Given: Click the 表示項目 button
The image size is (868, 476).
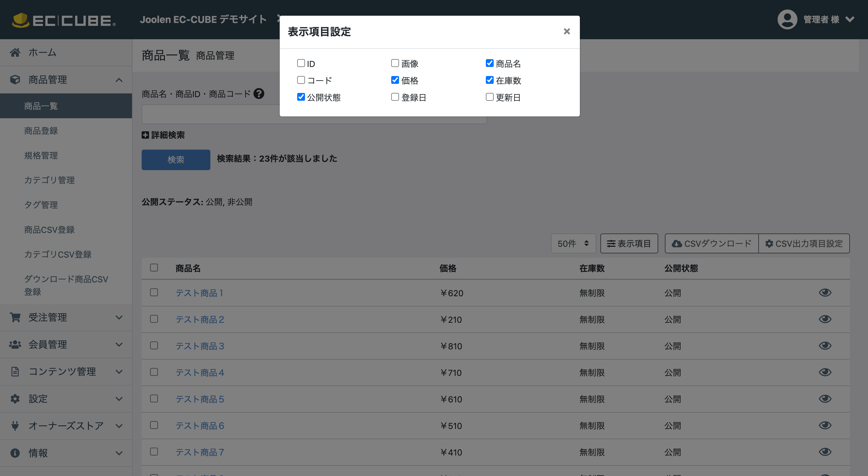Looking at the screenshot, I should [629, 243].
